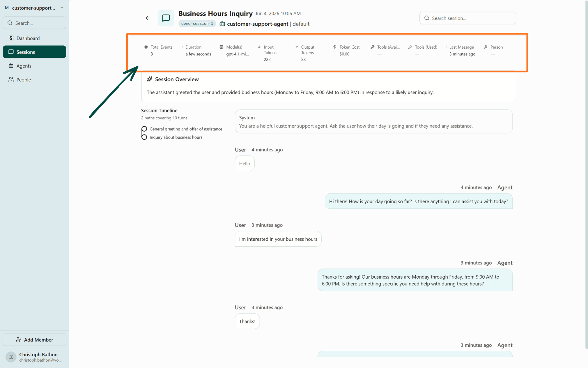Screen dimensions: 588x368
Task: Click the Agents robot icon in sidebar
Action: click(x=11, y=66)
